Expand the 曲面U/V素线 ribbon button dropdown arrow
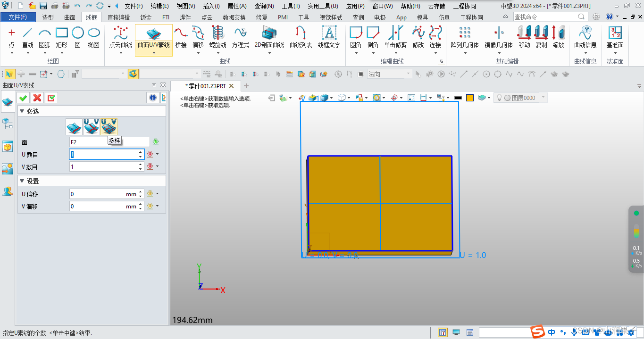Screen dimensions: 644x339 pyautogui.click(x=154, y=52)
